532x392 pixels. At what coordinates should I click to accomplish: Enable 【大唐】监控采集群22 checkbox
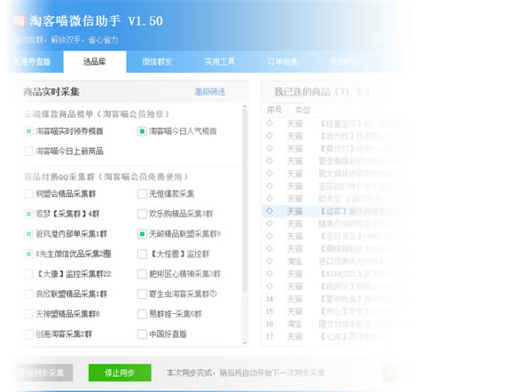[x=28, y=274]
